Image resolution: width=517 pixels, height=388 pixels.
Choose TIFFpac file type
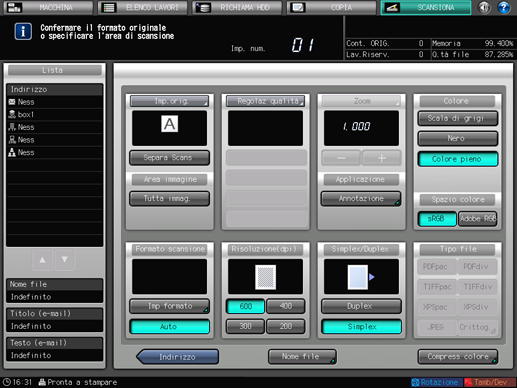[x=437, y=287]
